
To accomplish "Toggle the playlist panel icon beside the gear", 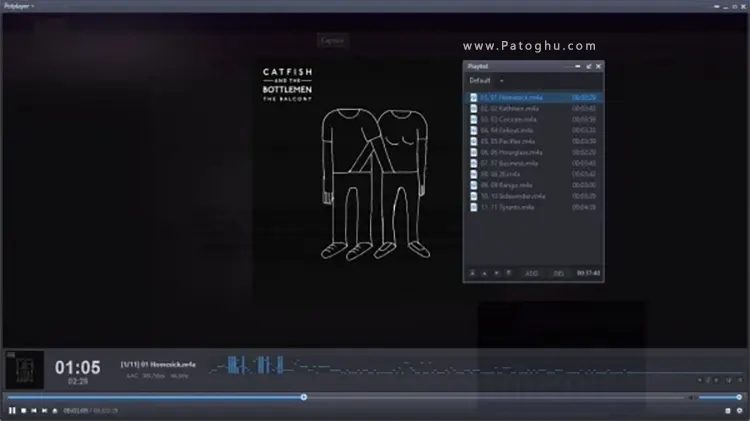I will (x=727, y=410).
